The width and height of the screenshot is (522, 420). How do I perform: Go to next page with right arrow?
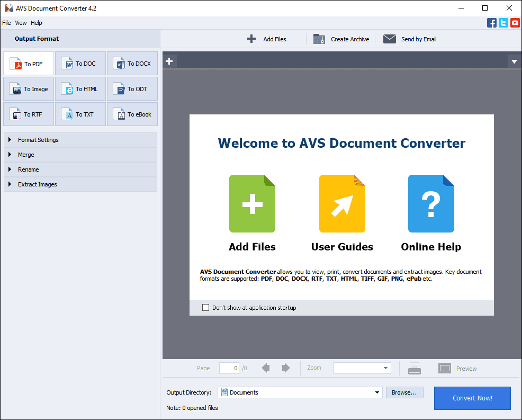(x=286, y=368)
